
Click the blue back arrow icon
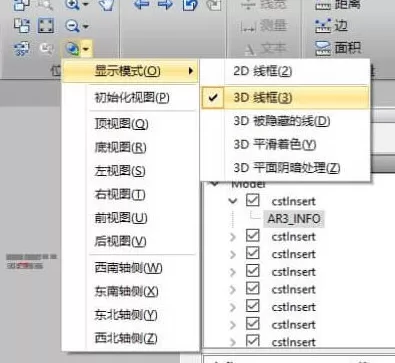[x=141, y=4]
